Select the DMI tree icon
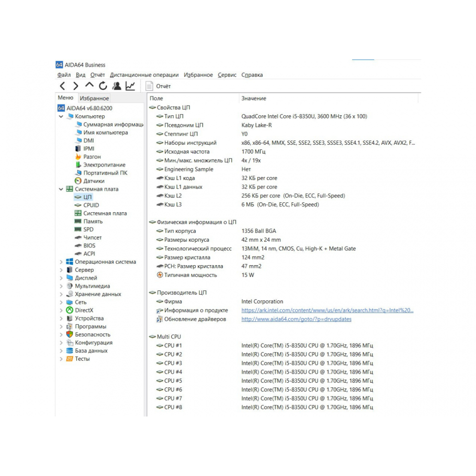 coord(79,140)
